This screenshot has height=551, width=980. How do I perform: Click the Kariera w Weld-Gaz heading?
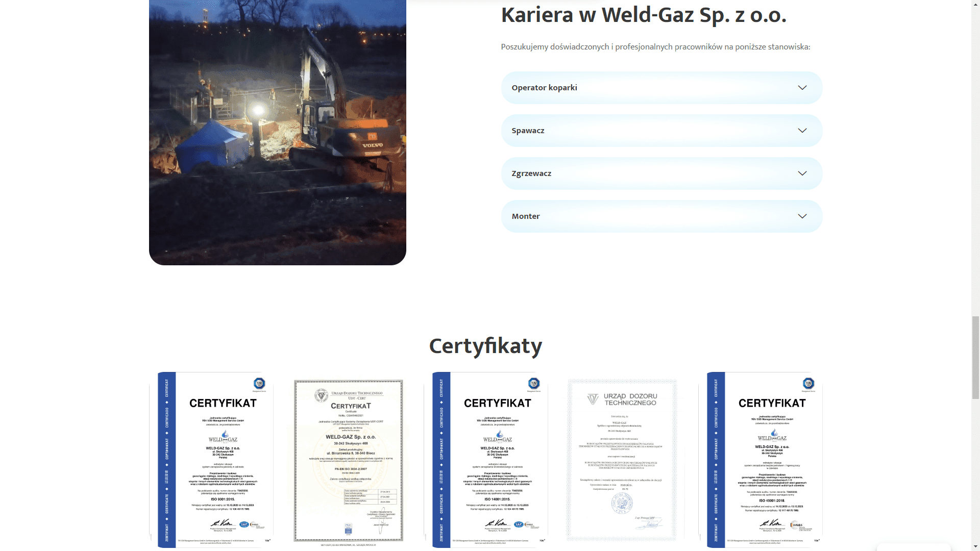pyautogui.click(x=644, y=15)
